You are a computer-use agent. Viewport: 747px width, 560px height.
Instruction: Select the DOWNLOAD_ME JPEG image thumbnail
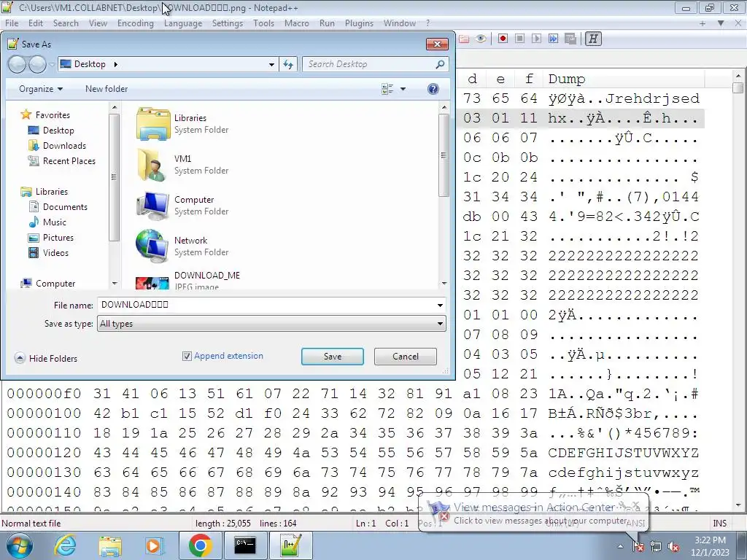[152, 283]
